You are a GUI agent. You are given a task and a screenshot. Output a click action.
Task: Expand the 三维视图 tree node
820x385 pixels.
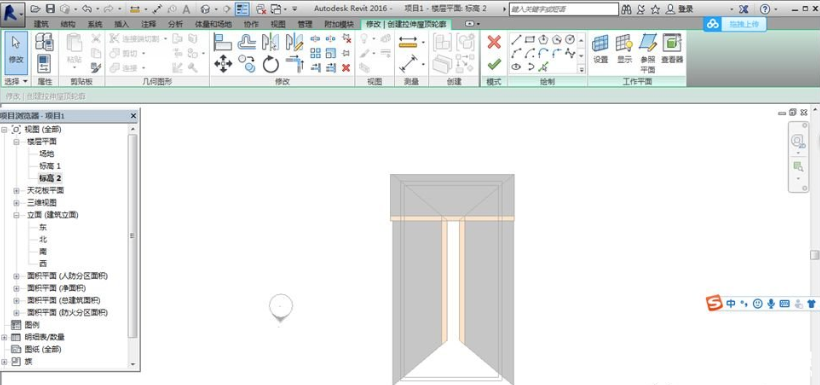(16, 202)
